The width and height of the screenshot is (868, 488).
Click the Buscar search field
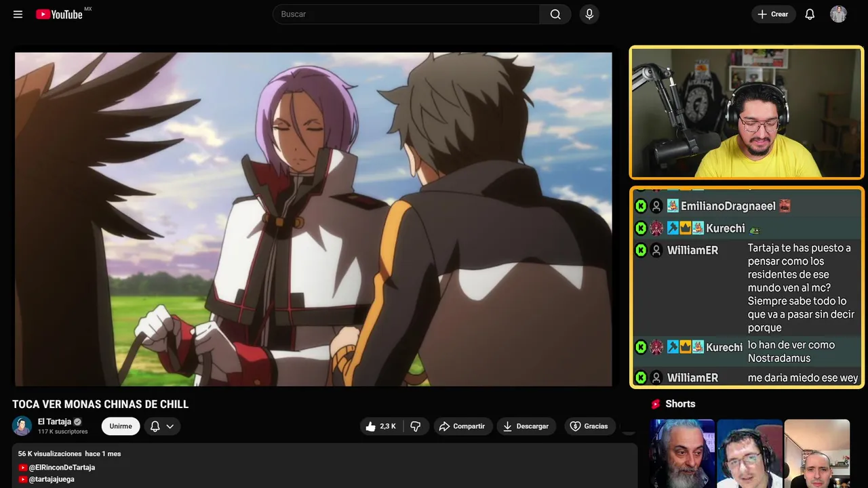pos(406,14)
